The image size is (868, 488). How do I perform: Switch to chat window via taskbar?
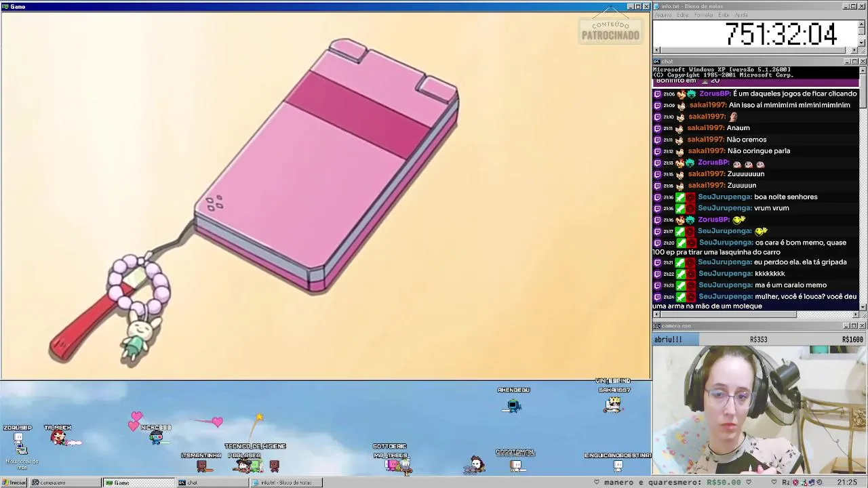[x=212, y=483]
